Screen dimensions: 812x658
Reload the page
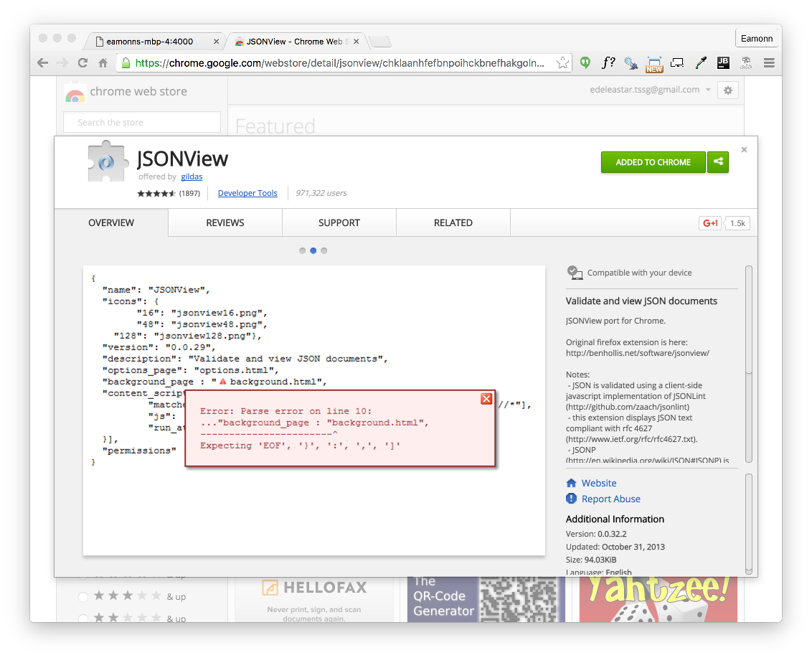[x=82, y=63]
